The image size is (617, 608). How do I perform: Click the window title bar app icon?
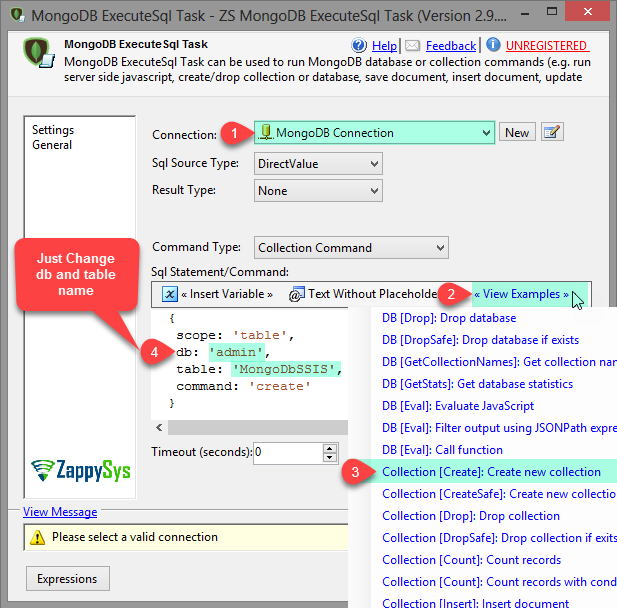17,15
